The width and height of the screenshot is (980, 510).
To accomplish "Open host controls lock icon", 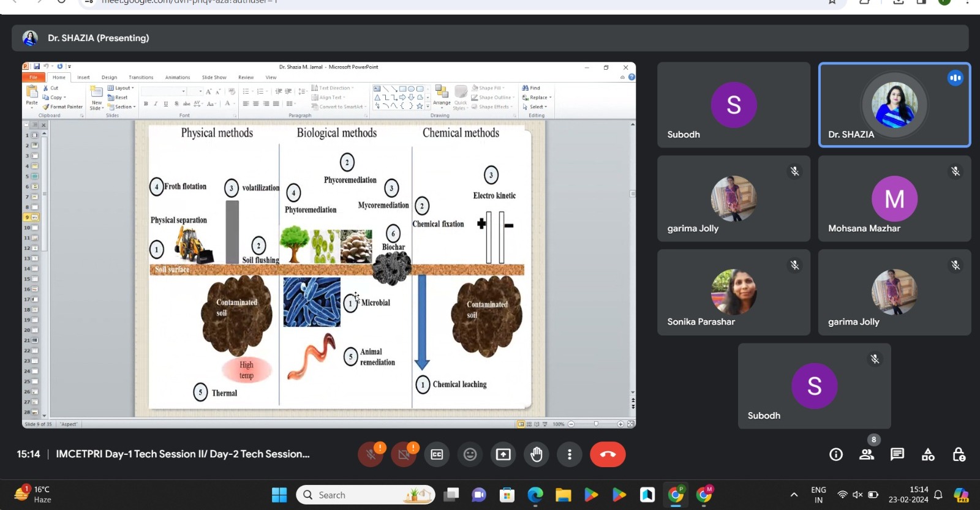I will click(x=959, y=454).
